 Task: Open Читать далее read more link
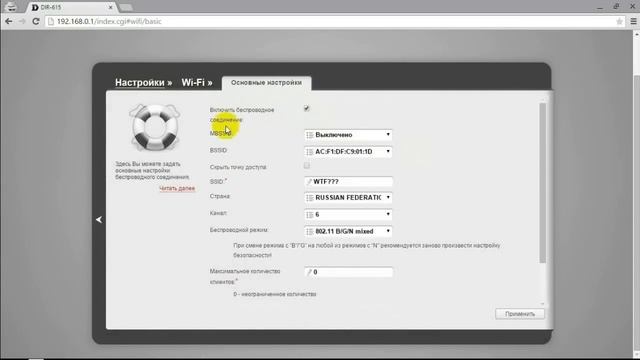(177, 188)
